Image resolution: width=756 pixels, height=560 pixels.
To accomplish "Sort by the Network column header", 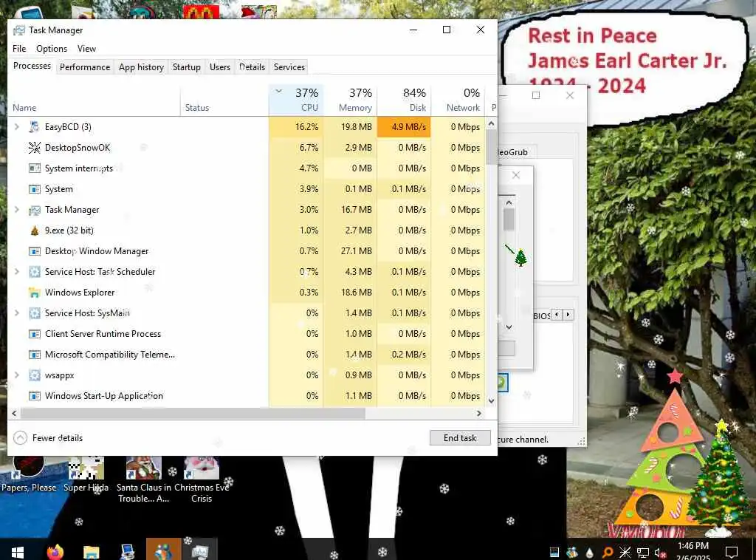I will (x=458, y=100).
